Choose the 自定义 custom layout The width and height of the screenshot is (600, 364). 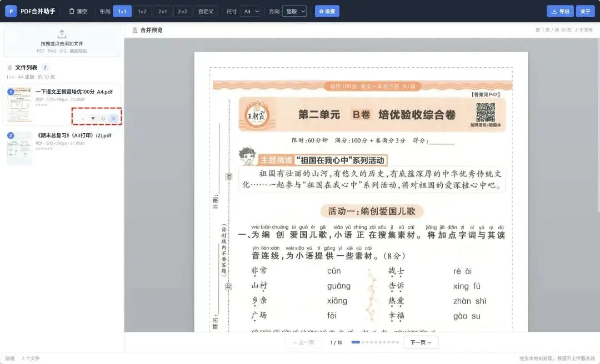206,11
